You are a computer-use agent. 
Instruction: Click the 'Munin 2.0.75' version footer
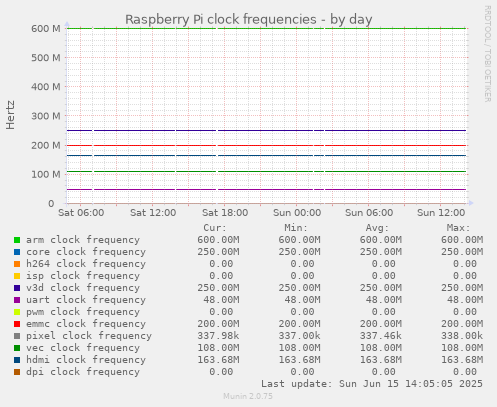(248, 396)
